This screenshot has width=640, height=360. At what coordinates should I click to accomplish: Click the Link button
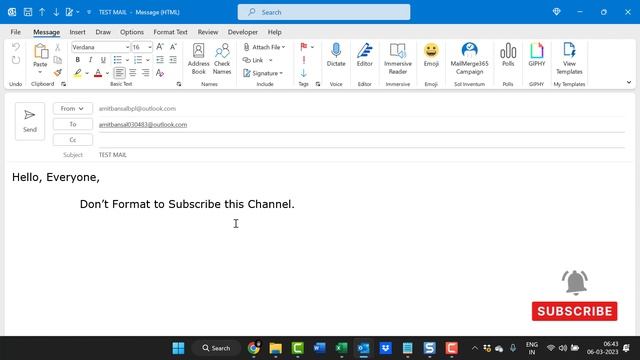(253, 60)
